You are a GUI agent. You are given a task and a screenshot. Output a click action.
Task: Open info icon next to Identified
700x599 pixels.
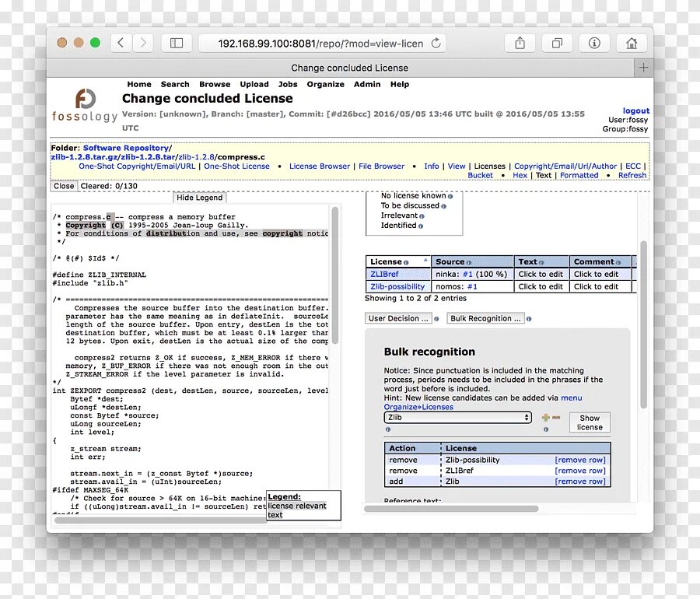pyautogui.click(x=421, y=226)
